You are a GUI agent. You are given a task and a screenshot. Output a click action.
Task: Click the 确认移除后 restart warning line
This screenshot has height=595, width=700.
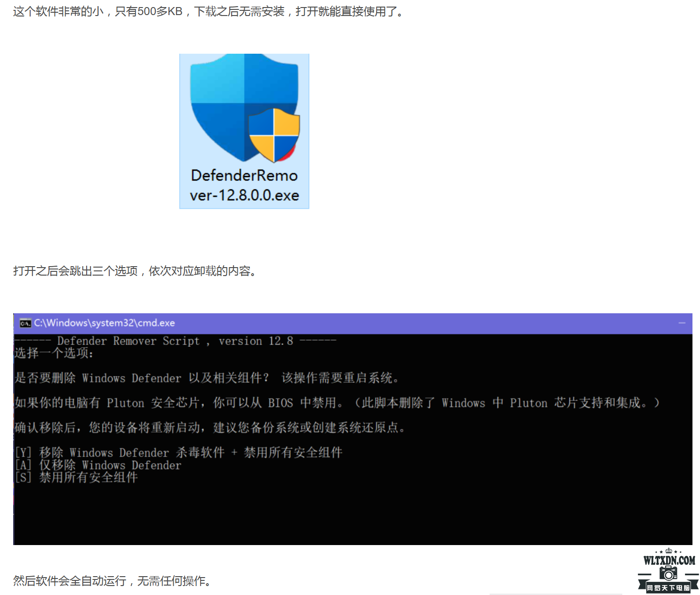point(210,428)
